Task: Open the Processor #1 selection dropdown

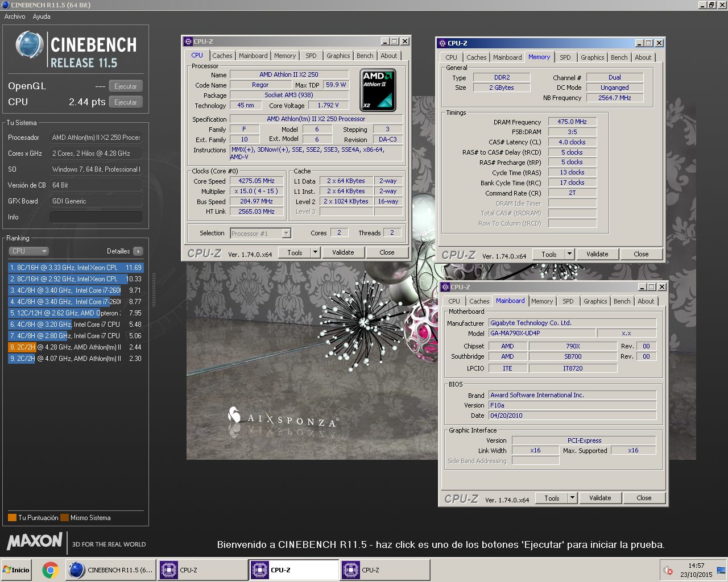Action: point(260,234)
